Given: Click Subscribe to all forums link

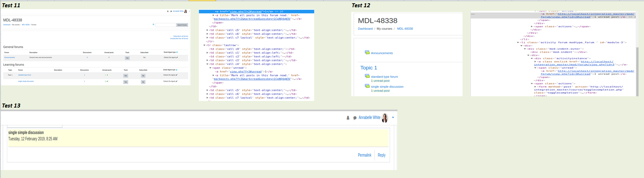Looking at the screenshot, I should [x=181, y=36].
